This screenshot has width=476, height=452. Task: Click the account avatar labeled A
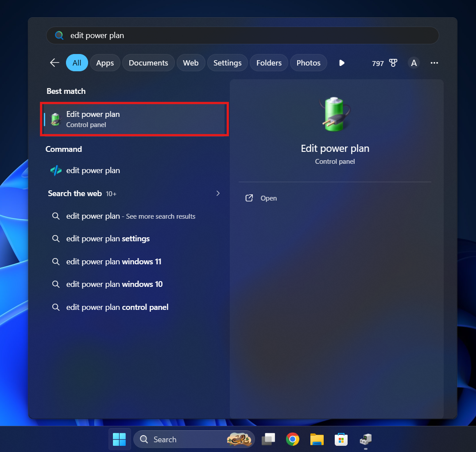[414, 63]
